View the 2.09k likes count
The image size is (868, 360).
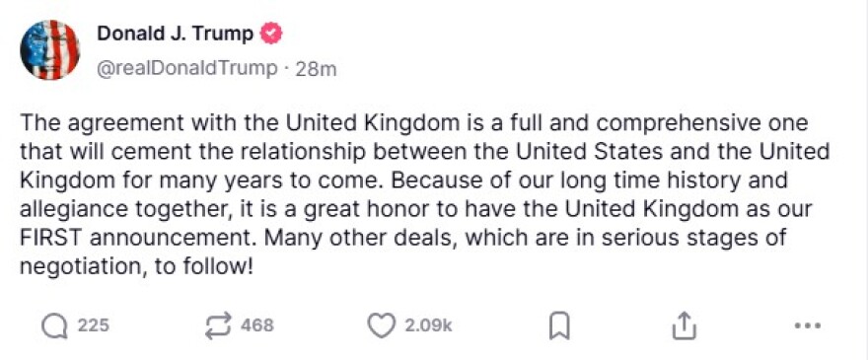point(428,325)
